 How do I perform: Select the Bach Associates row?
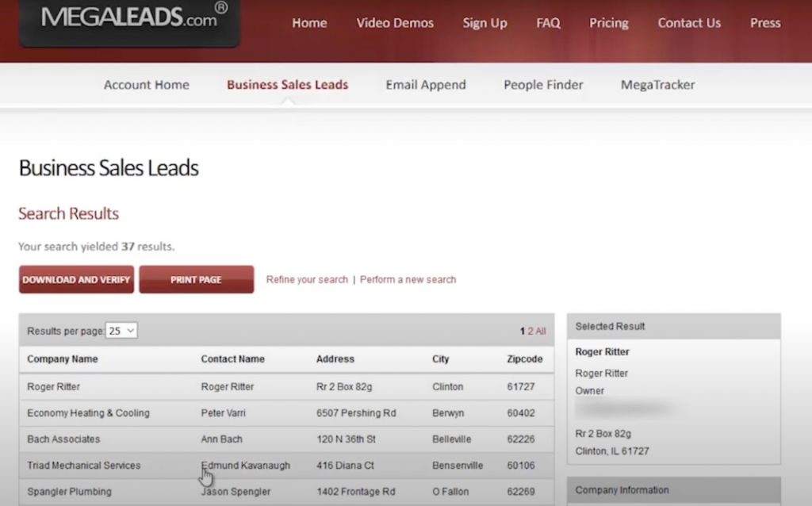click(286, 439)
